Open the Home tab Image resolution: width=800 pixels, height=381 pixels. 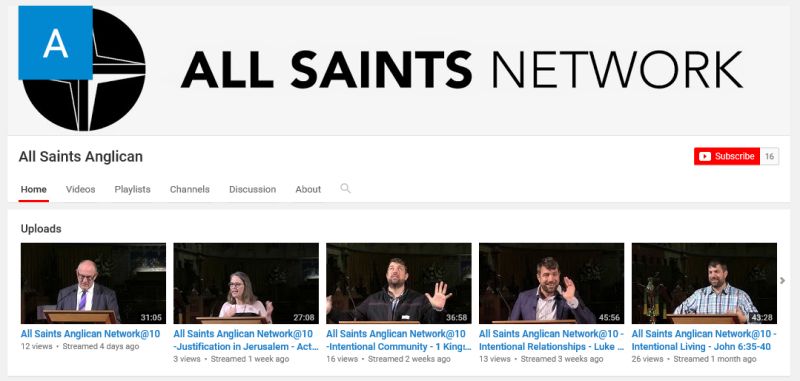(x=34, y=189)
